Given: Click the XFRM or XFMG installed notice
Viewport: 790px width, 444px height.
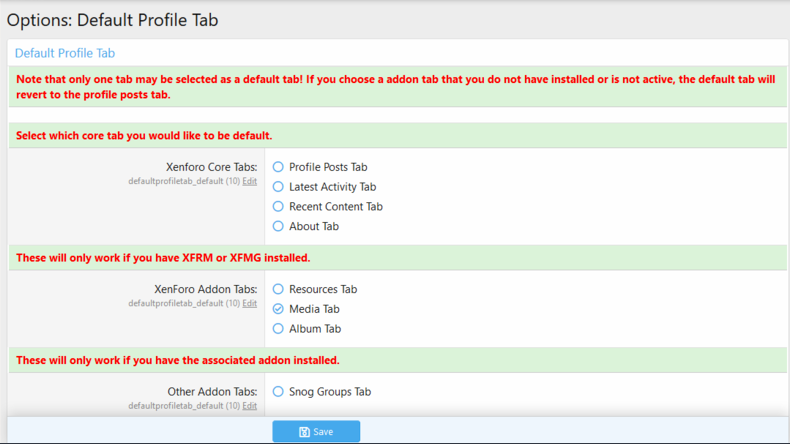Looking at the screenshot, I should 163,258.
